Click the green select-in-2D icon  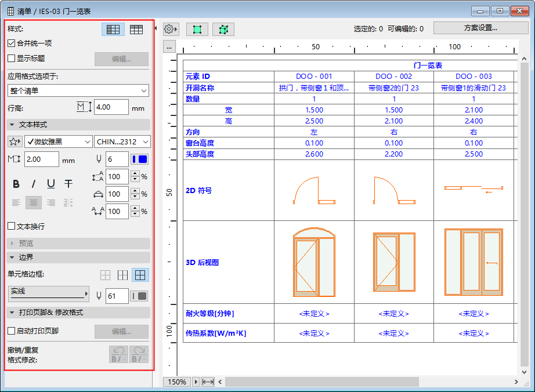197,30
